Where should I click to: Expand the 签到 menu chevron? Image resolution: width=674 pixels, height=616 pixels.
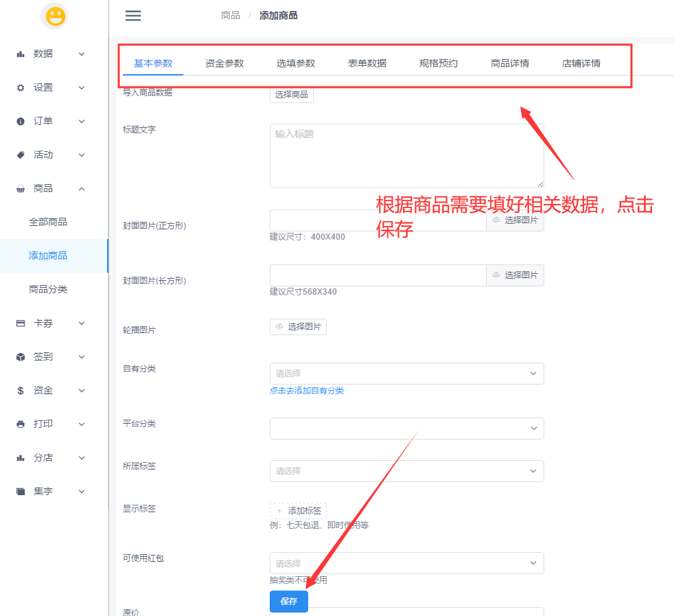tap(82, 356)
